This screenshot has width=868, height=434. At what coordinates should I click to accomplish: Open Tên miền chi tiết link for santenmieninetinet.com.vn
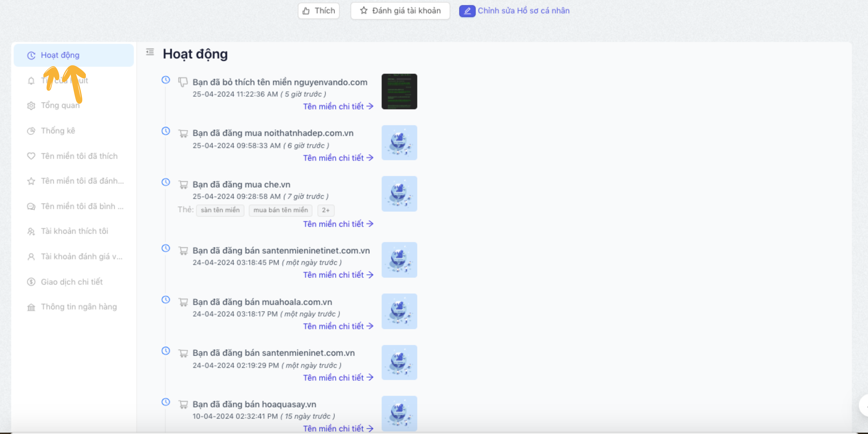click(338, 275)
